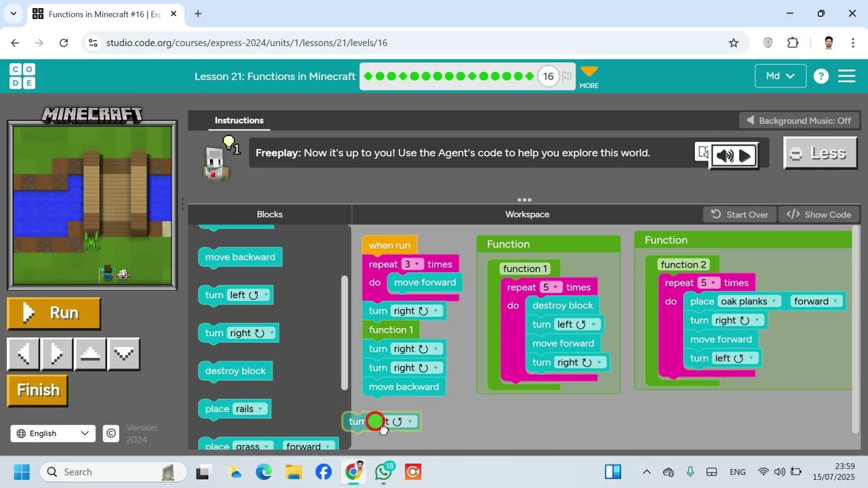The image size is (868, 488).
Task: Open the forward direction dropdown in function 2
Action: pyautogui.click(x=816, y=301)
